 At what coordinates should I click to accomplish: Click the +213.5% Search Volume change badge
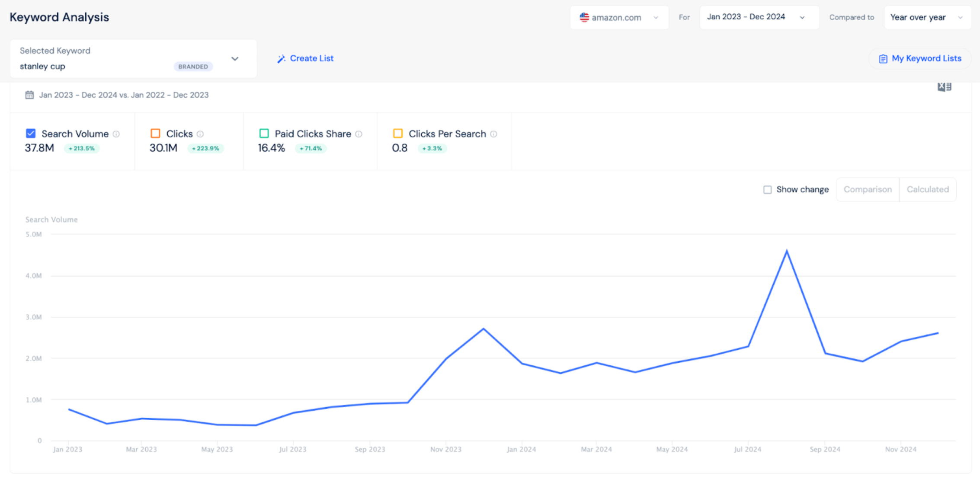(82, 148)
